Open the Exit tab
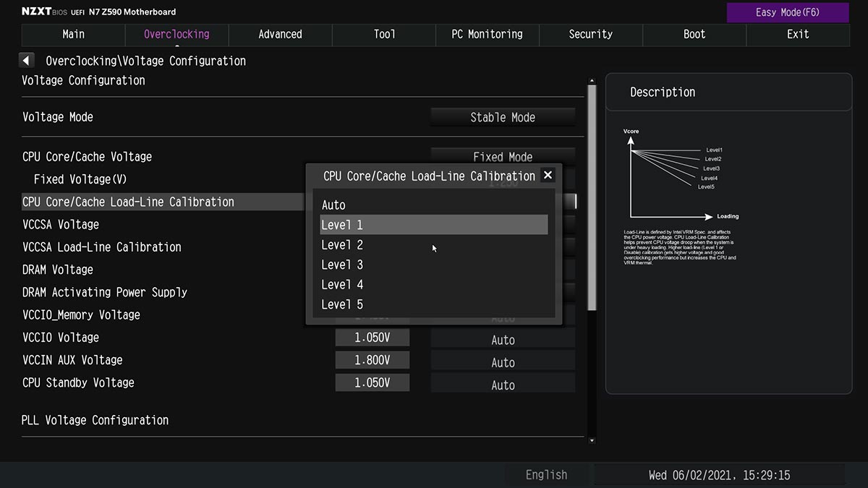This screenshot has width=868, height=488. [798, 34]
